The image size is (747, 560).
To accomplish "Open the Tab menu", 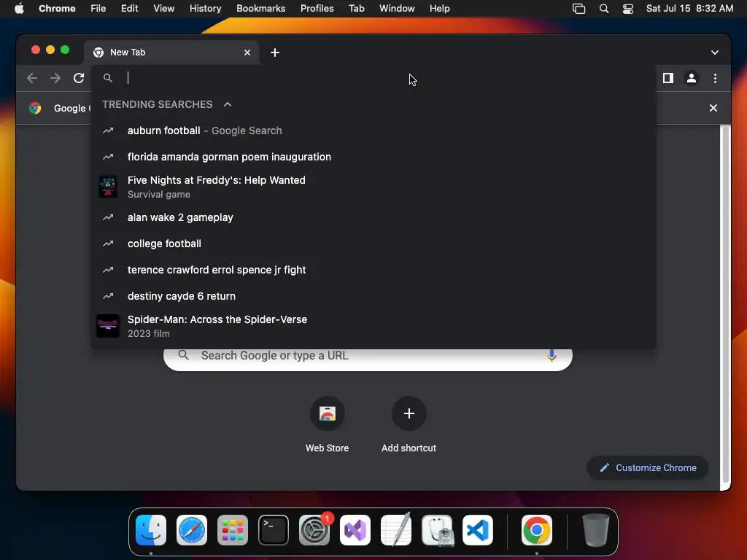I will coord(356,8).
